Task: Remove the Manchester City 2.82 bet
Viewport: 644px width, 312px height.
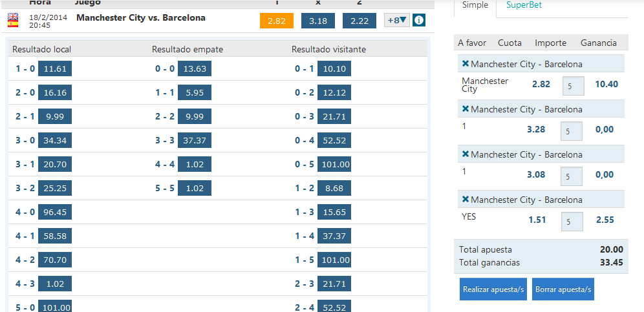Action: [466, 64]
